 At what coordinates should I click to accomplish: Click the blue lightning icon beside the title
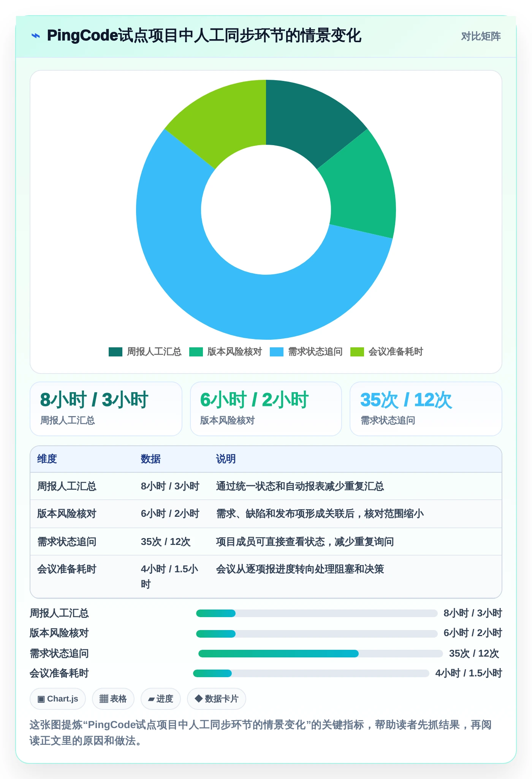click(35, 36)
